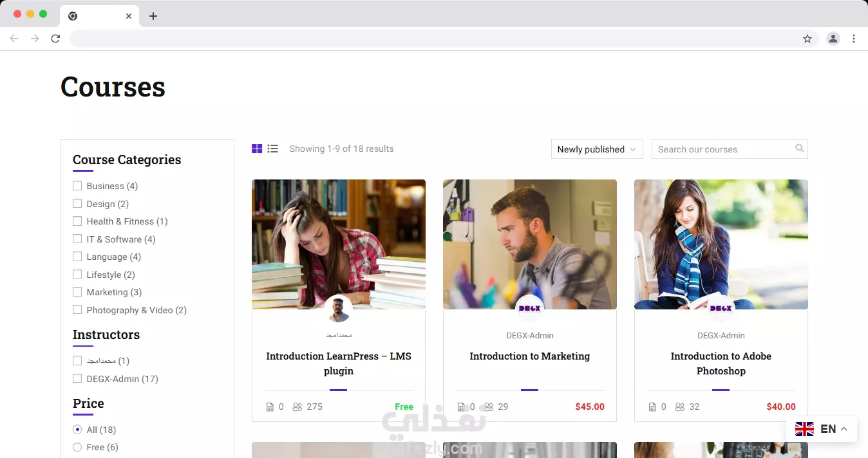Click lessons icon on LearnPress course
Viewport: 868px width, 458px height.
[270, 407]
